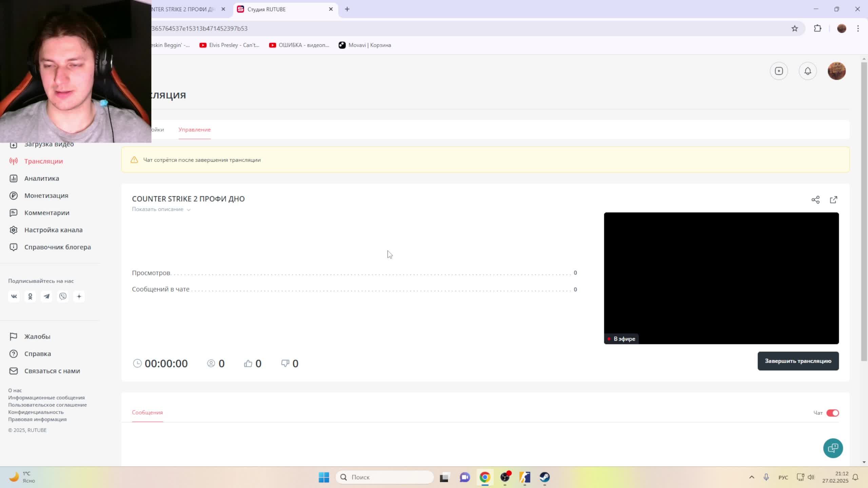Switch the РУС keyboard language indicator
868x488 pixels.
pyautogui.click(x=783, y=477)
